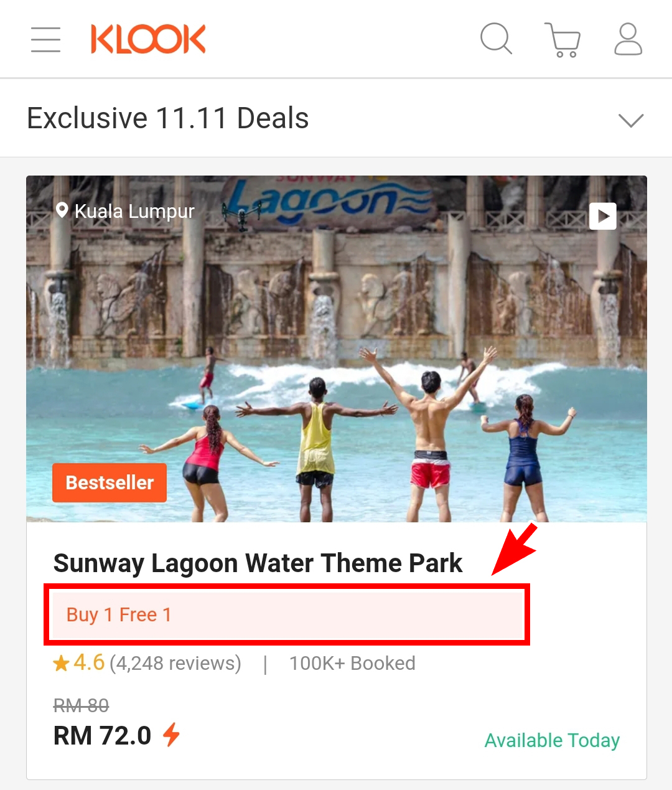
Task: Open the 4,248 reviews link
Action: (x=175, y=664)
